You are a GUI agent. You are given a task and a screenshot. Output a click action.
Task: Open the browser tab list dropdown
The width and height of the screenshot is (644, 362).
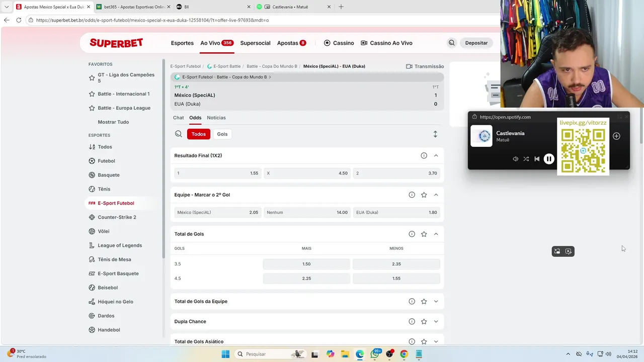pos(7,7)
